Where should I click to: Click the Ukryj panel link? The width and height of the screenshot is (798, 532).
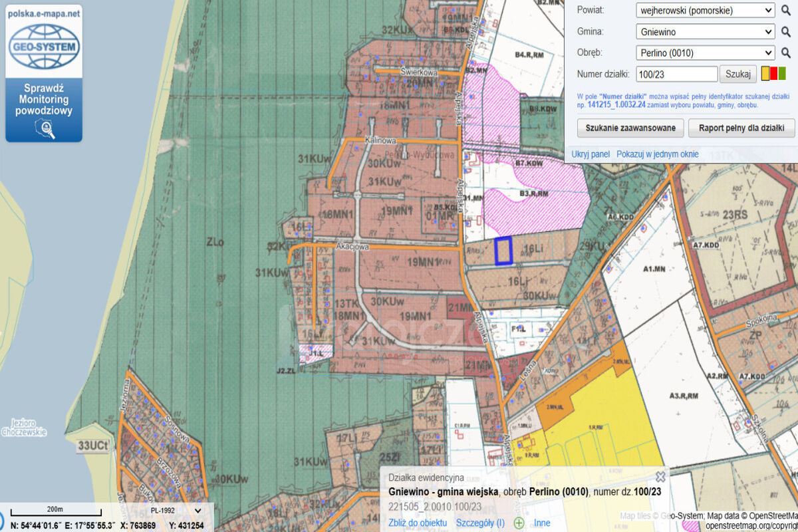point(591,154)
